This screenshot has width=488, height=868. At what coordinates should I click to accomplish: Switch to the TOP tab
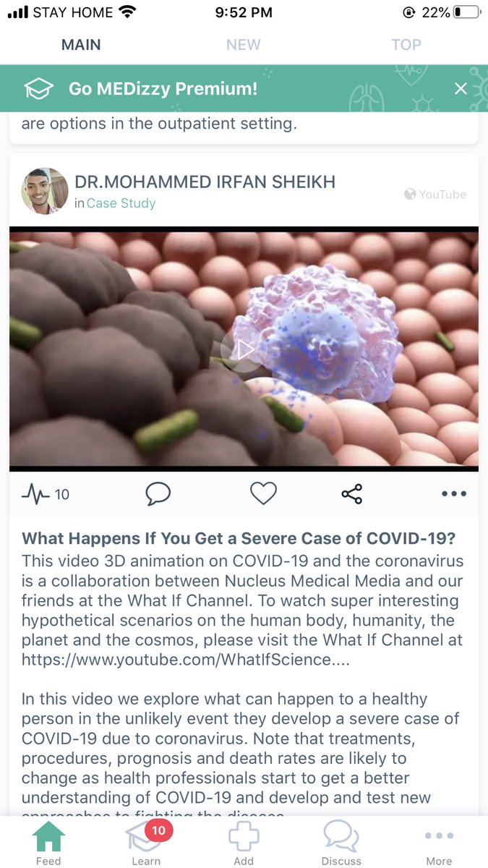click(406, 45)
